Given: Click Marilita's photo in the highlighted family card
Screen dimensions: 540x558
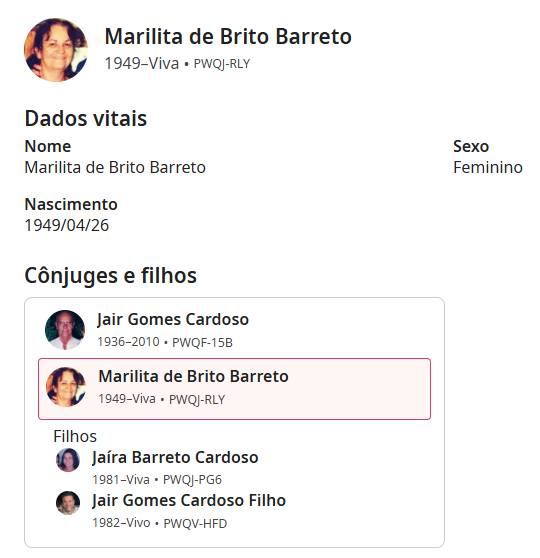Looking at the screenshot, I should (66, 387).
